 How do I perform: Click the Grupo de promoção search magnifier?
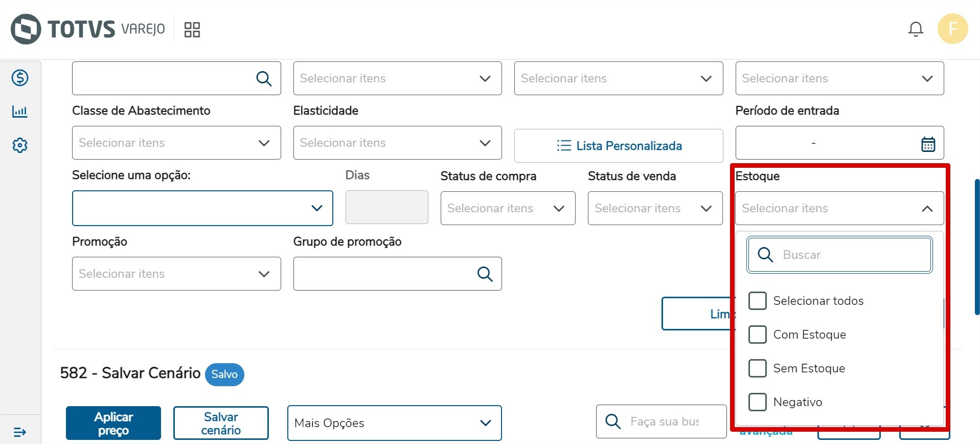[x=485, y=274]
